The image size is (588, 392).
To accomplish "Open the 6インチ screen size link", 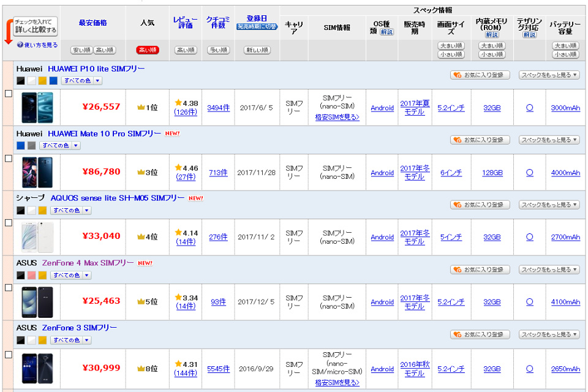I will 451,173.
